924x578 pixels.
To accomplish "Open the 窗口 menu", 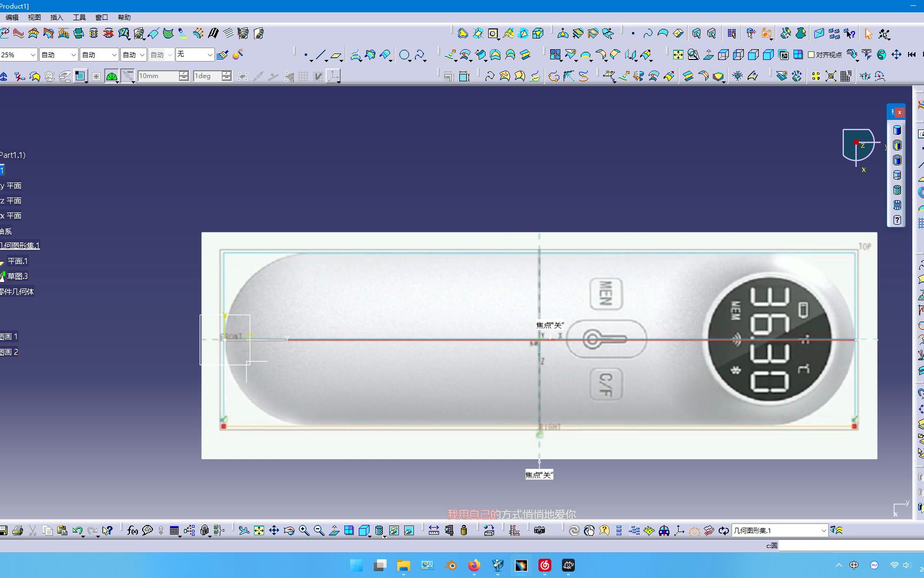I will (x=102, y=17).
